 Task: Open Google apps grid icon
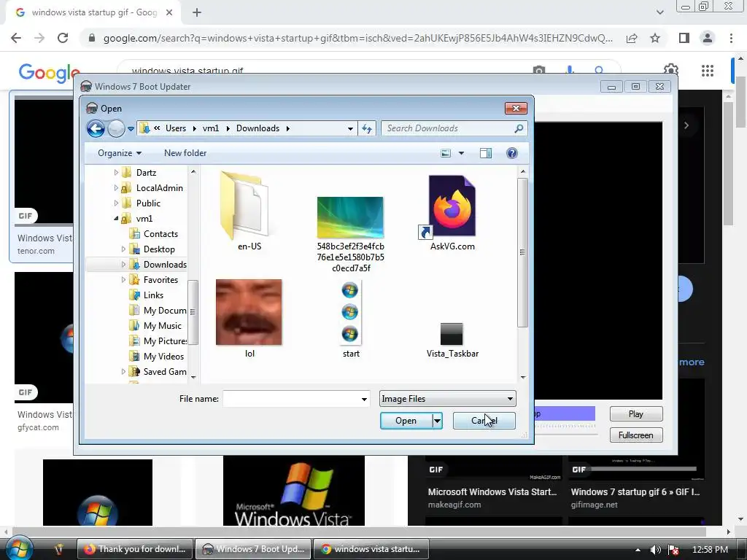pos(708,71)
